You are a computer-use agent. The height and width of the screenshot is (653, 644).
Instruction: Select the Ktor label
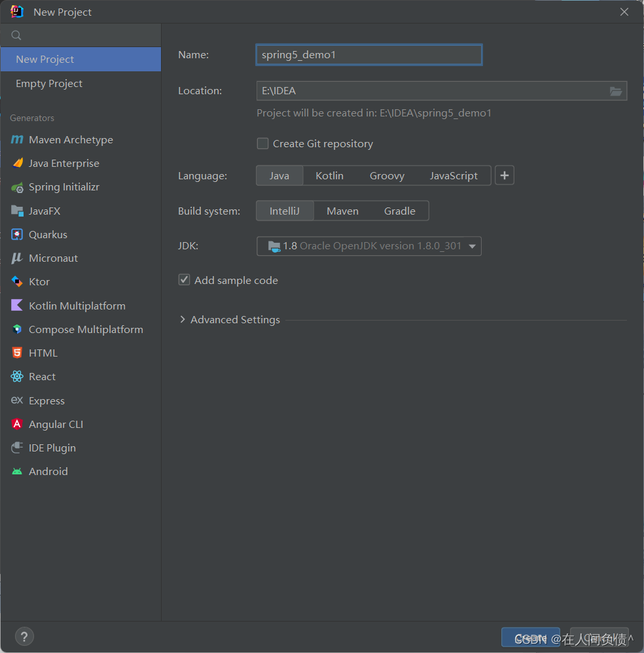point(39,282)
